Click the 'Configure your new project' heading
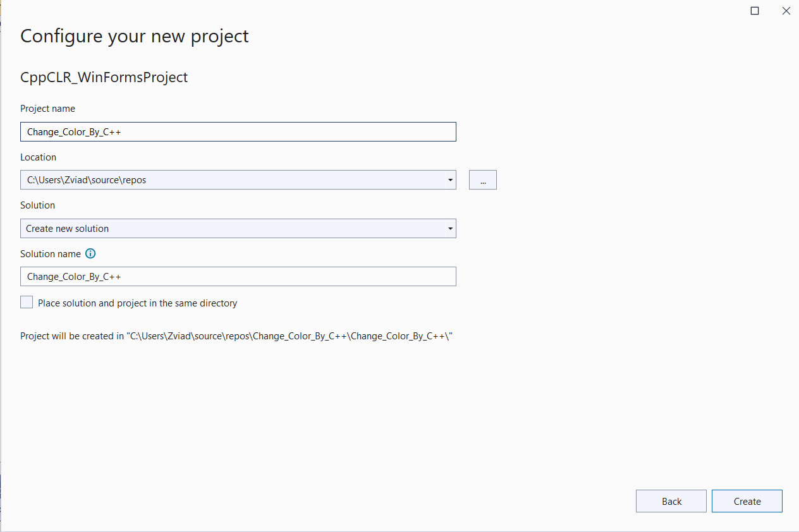 (135, 36)
